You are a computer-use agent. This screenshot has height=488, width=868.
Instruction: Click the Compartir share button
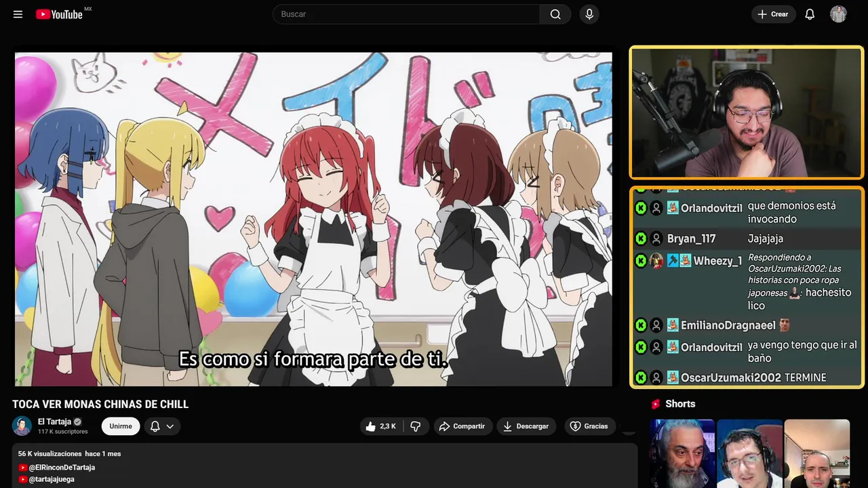click(462, 426)
